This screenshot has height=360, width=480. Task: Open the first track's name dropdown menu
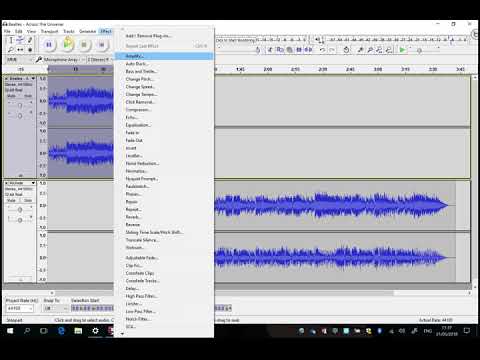[x=33, y=79]
